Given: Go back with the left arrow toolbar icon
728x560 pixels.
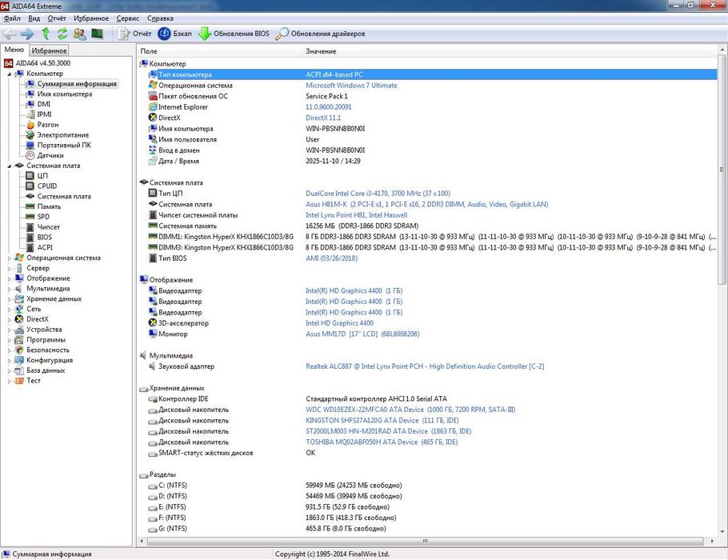Looking at the screenshot, I should click(x=10, y=34).
